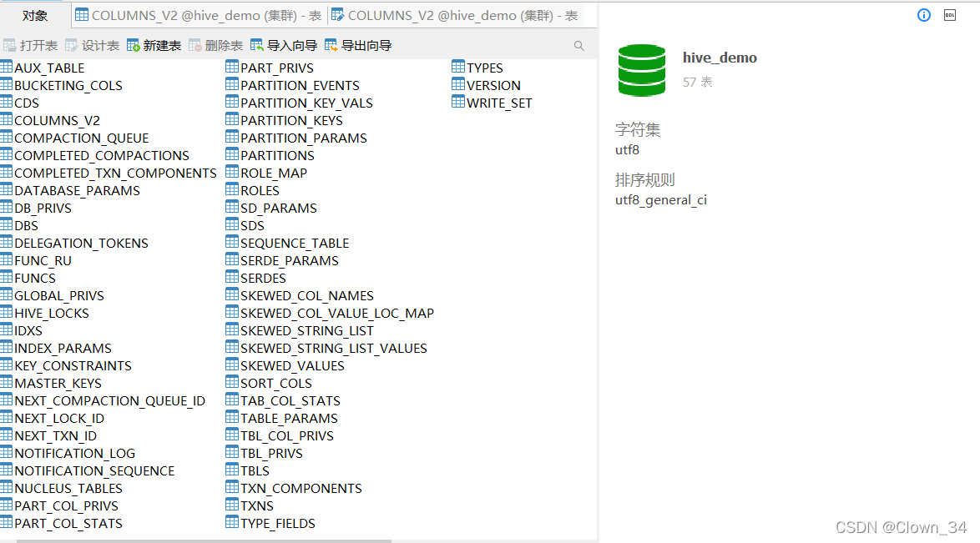Select ROLE_MAP table name
Image resolution: width=980 pixels, height=543 pixels.
coord(274,173)
